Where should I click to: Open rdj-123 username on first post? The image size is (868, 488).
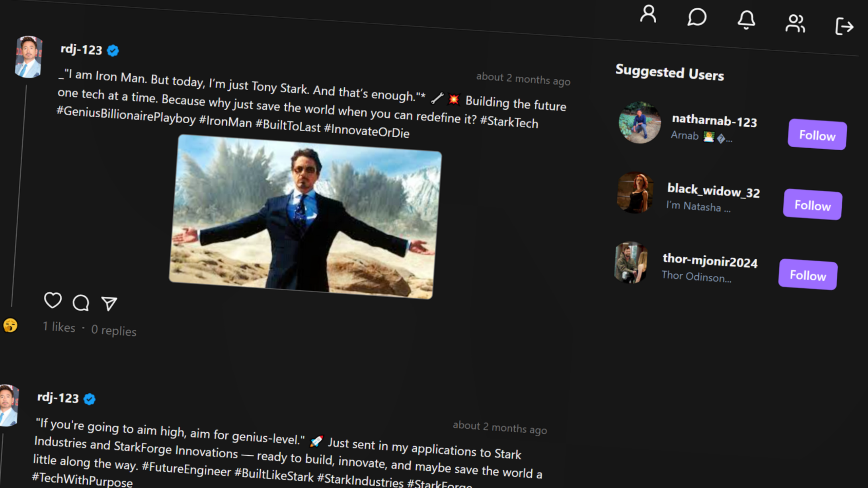[x=81, y=49]
